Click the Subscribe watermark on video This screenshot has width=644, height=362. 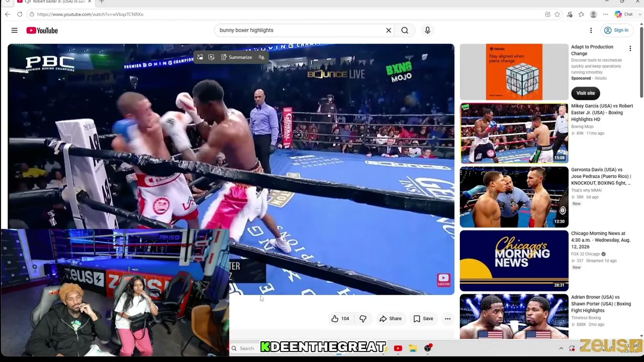[x=443, y=280]
